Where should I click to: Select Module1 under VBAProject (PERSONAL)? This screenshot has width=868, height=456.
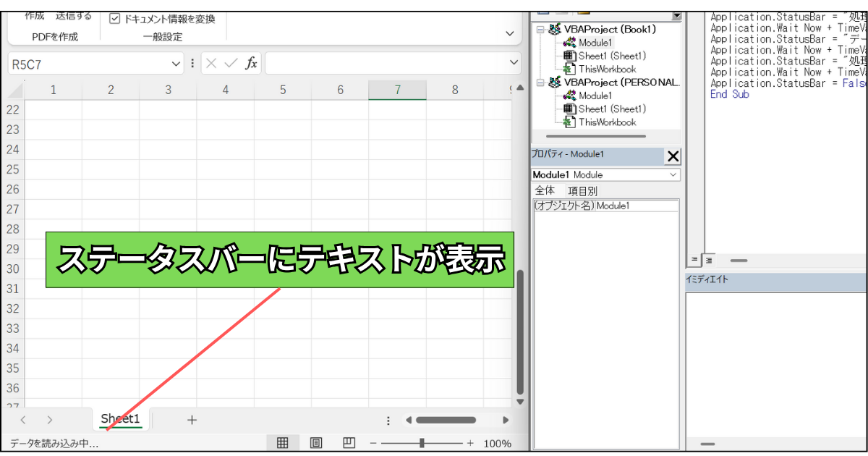coord(595,96)
